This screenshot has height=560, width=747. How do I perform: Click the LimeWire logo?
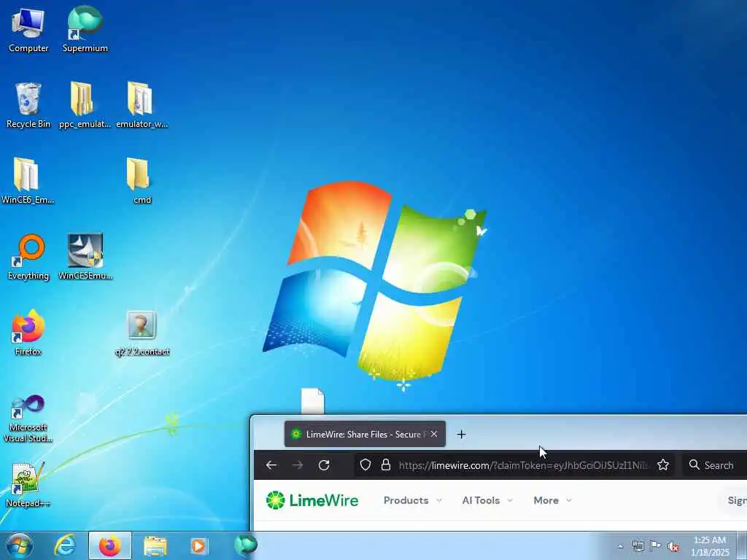tap(312, 500)
